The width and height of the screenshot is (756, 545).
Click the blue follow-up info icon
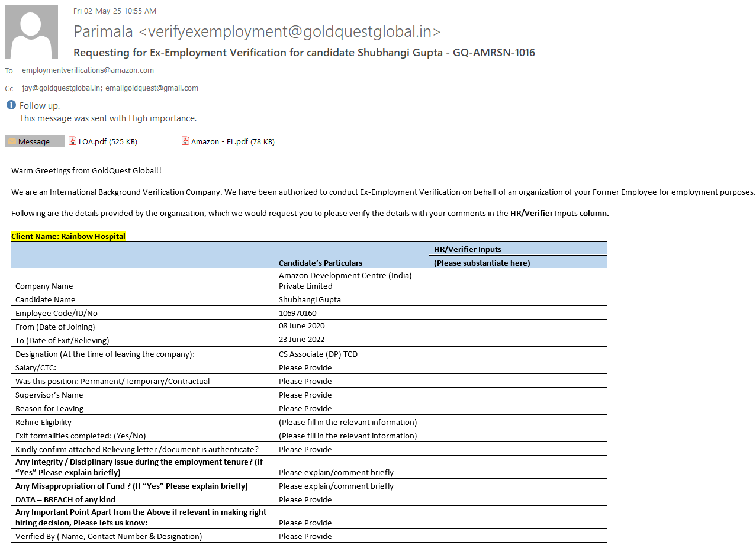tap(11, 105)
